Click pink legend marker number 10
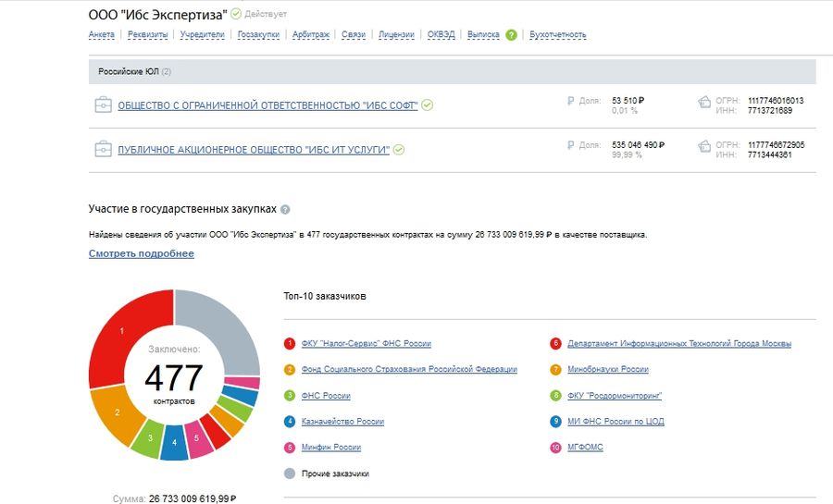Viewport: 833px width, 504px height. 555,448
